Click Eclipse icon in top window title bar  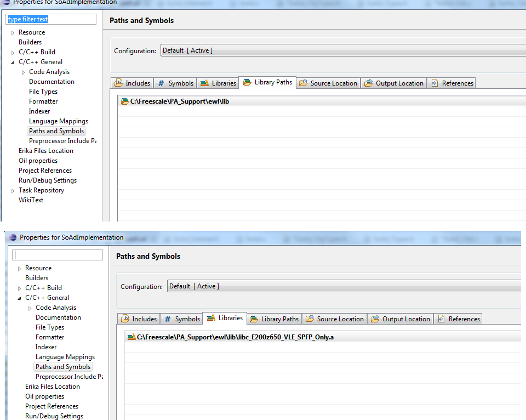[6, 2]
